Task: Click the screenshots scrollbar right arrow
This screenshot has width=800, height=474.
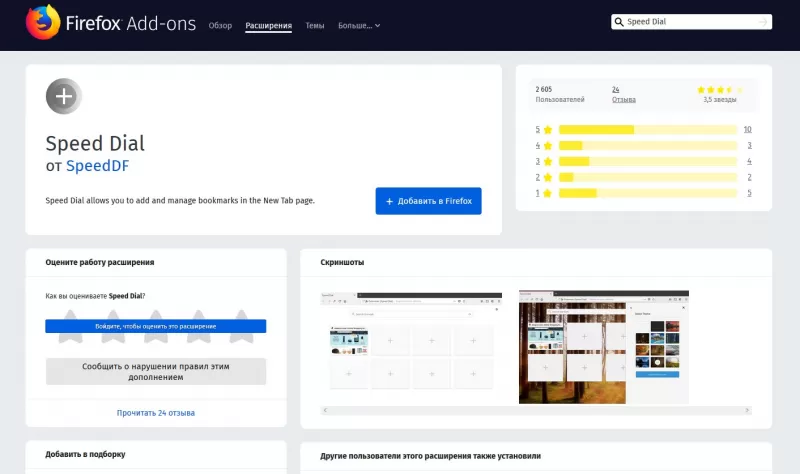Action: coord(747,410)
